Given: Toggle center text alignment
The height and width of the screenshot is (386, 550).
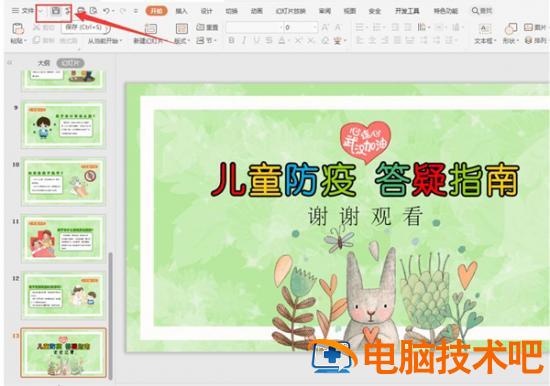Looking at the screenshot, I should coord(372,41).
